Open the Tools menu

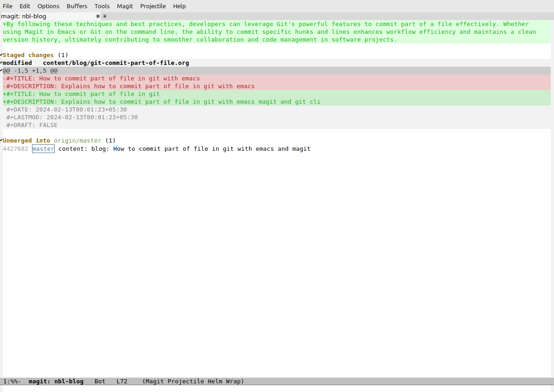(102, 6)
